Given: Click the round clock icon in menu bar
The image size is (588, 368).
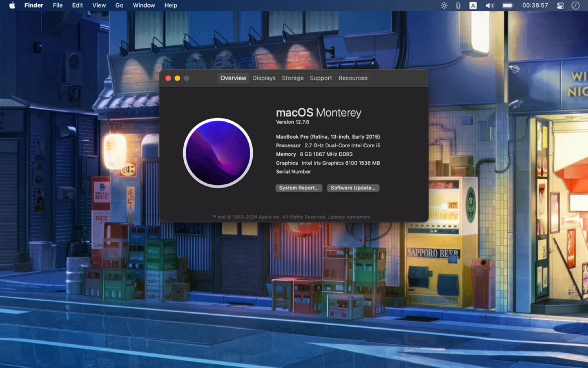Looking at the screenshot, I should pyautogui.click(x=575, y=5).
